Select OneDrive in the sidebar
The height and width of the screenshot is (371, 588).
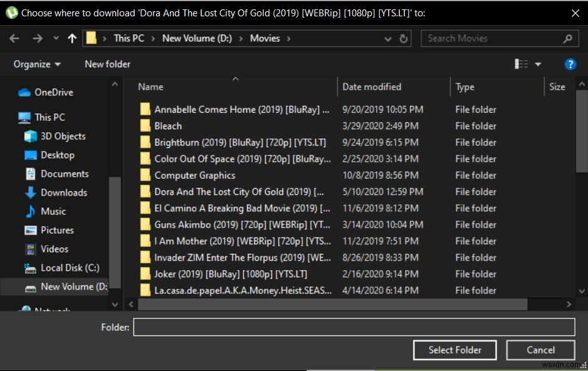(x=52, y=92)
